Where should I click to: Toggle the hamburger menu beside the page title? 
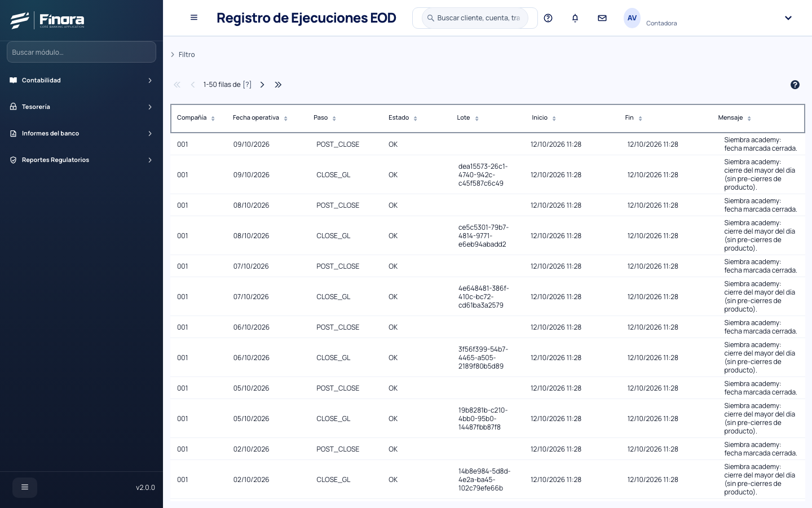[x=194, y=17]
